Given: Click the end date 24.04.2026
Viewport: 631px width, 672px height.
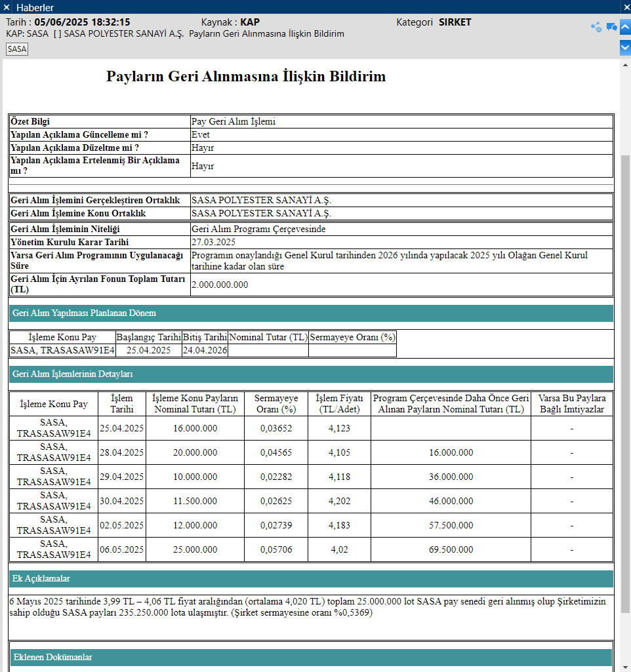Looking at the screenshot, I should pyautogui.click(x=205, y=350).
